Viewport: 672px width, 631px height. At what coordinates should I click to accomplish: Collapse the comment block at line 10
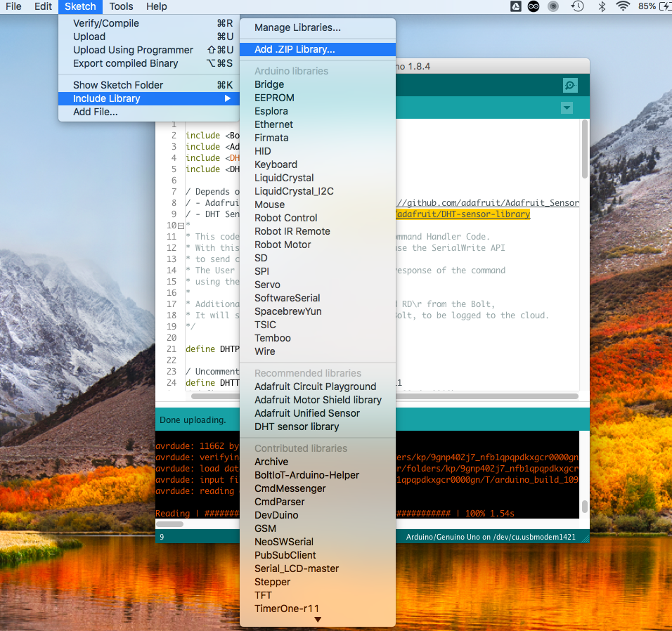point(181,226)
